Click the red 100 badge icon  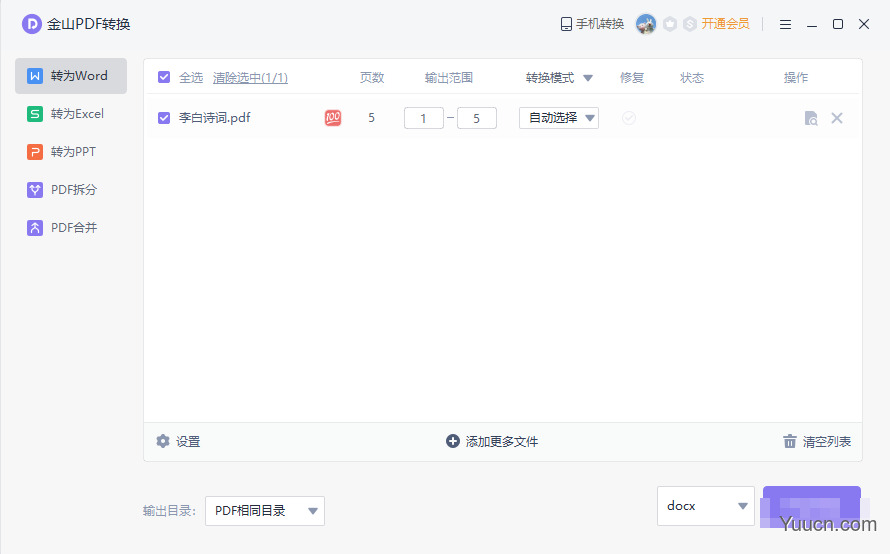(333, 118)
